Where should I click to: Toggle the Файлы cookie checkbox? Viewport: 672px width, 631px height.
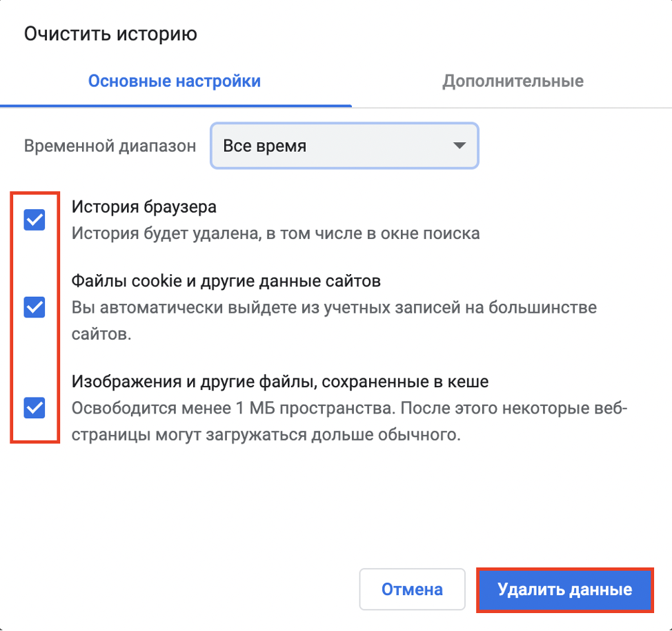34,307
